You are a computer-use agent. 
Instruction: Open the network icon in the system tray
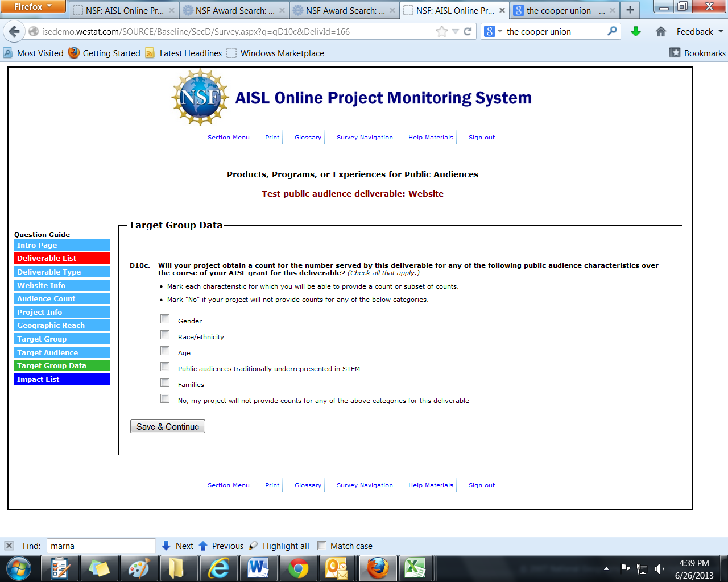(x=642, y=568)
